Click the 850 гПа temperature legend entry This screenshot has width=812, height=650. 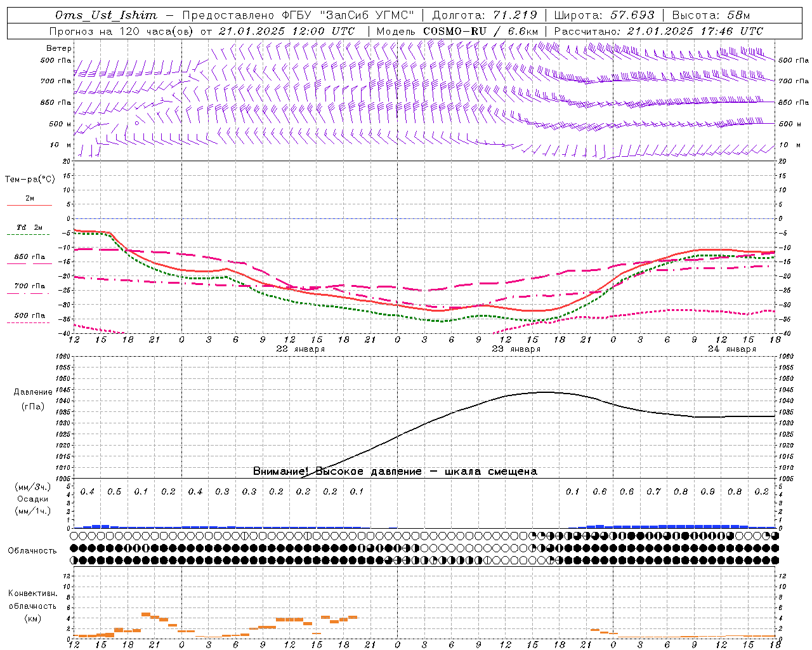(x=30, y=257)
